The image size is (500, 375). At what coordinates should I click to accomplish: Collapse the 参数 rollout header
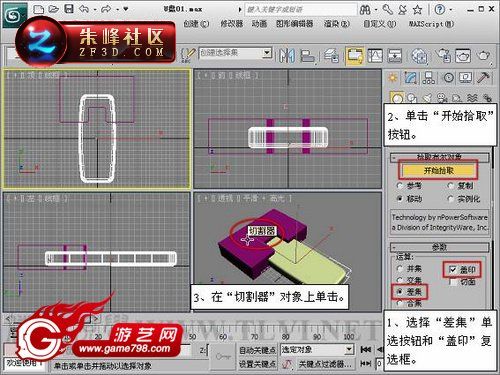coord(440,247)
